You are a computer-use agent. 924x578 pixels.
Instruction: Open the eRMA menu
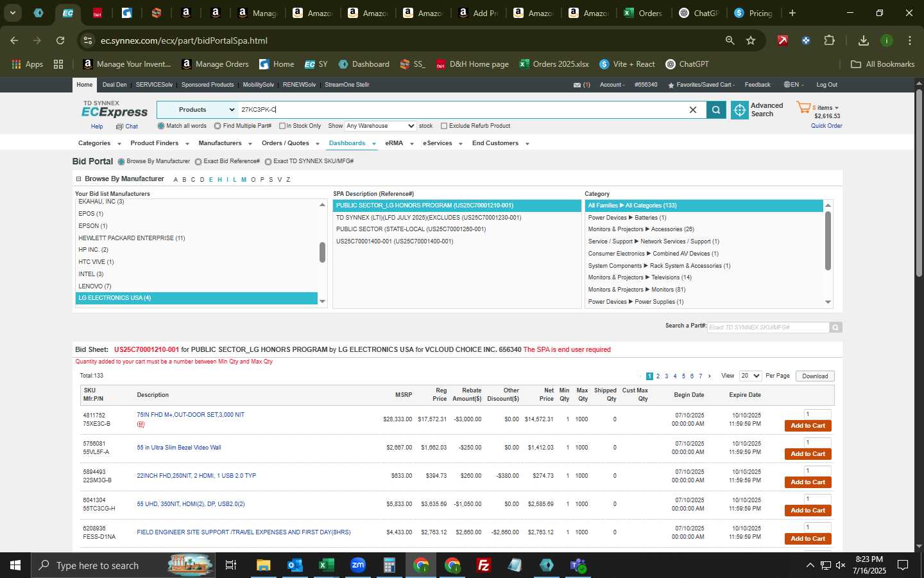click(x=399, y=143)
